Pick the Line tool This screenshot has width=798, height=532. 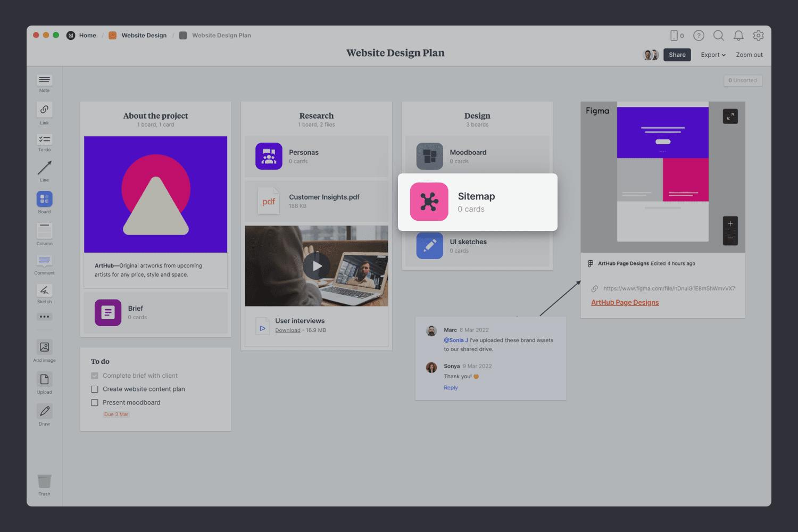point(44,168)
